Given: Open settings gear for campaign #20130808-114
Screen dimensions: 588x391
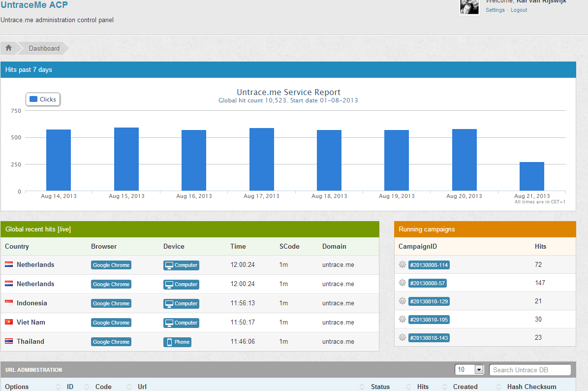Looking at the screenshot, I should (x=402, y=264).
